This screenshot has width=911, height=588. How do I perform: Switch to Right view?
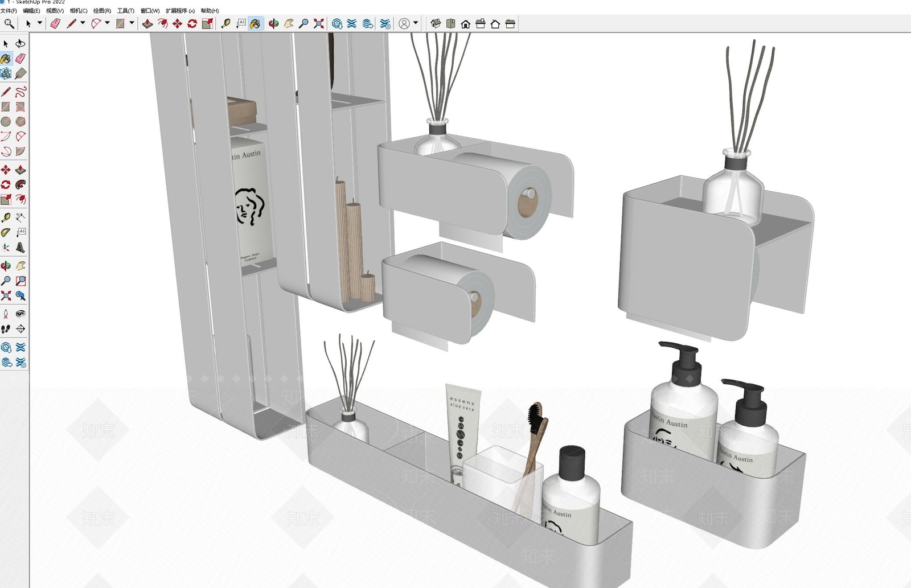click(481, 23)
